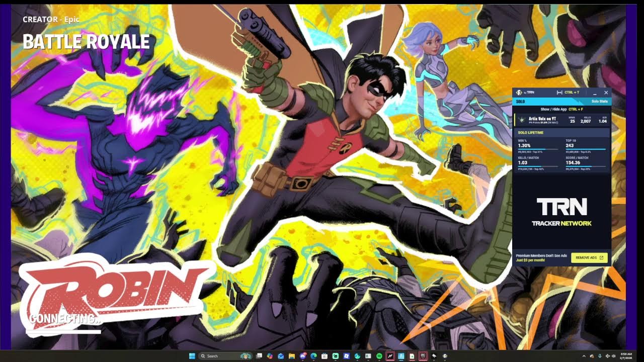The image size is (644, 362).
Task: Open Discord from the taskbar
Action: click(303, 356)
